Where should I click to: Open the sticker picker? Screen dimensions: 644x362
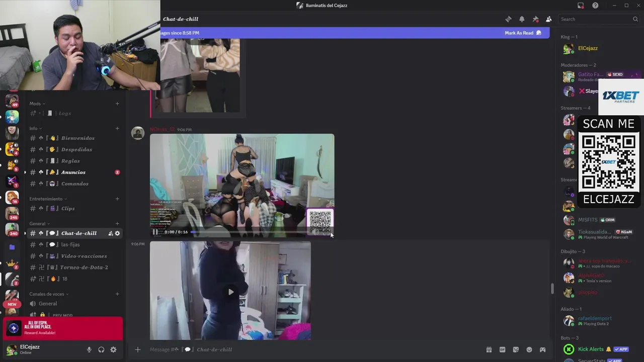516,349
